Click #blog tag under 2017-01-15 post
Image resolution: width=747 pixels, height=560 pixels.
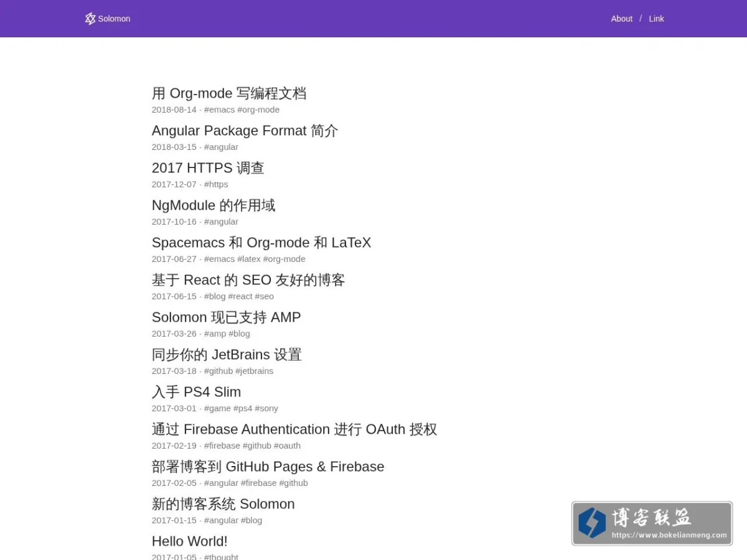coord(251,520)
